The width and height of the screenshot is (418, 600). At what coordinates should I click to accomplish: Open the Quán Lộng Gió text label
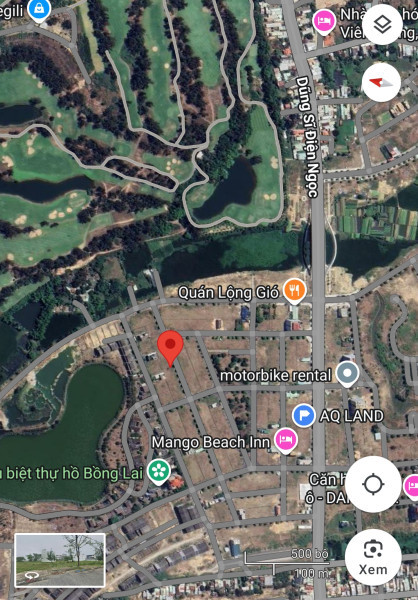click(x=229, y=293)
